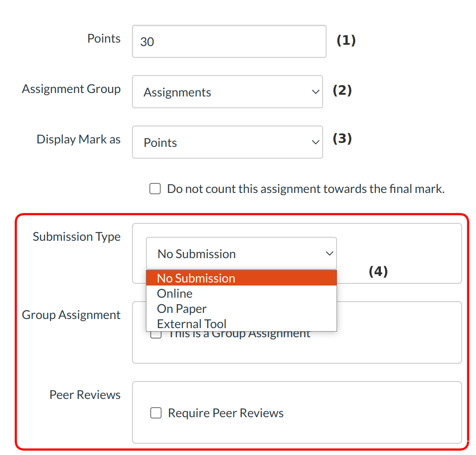Image resolution: width=476 pixels, height=455 pixels.
Task: Click the Submission Type field label
Action: [76, 237]
